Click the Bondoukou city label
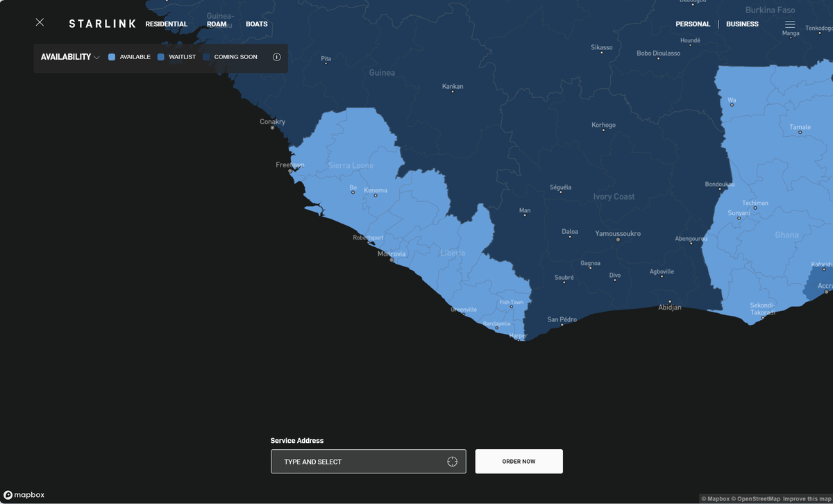Image resolution: width=833 pixels, height=504 pixels. click(x=720, y=185)
